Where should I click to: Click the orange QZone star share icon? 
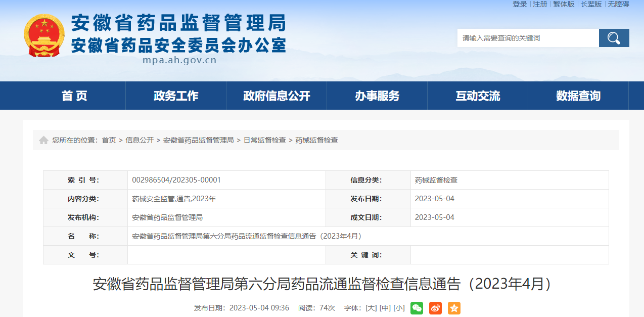(453, 308)
